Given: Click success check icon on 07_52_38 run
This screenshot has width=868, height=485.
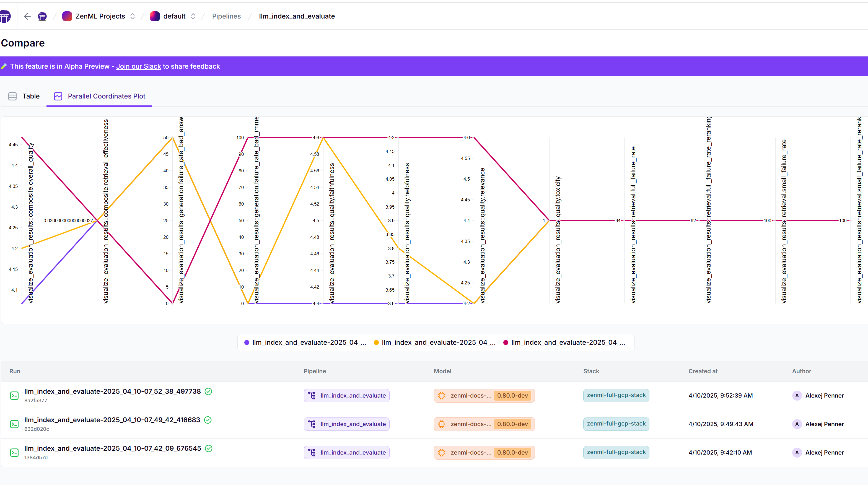Looking at the screenshot, I should tap(208, 391).
